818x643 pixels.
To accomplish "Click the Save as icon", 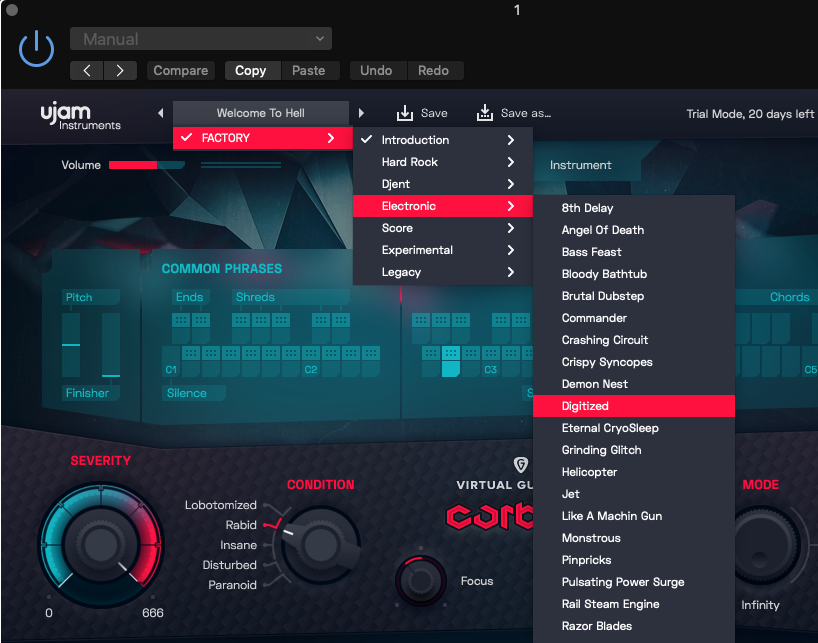I will coord(485,113).
